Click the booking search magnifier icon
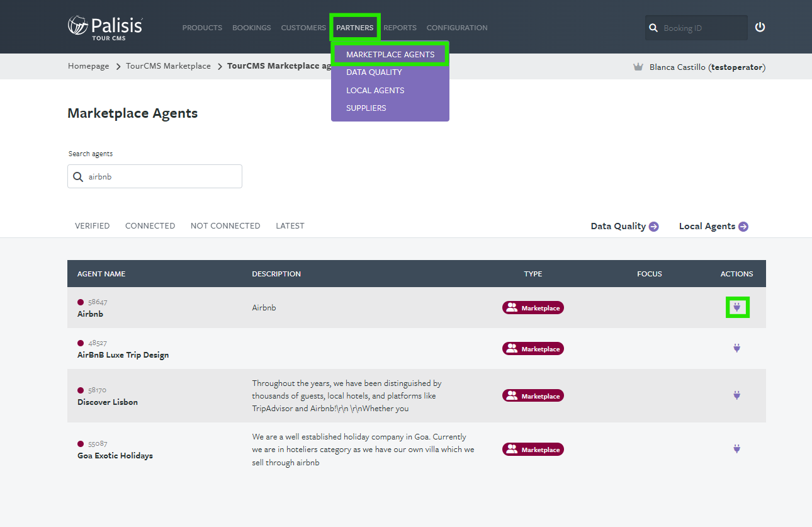Screen dimensions: 812x527 tap(653, 28)
